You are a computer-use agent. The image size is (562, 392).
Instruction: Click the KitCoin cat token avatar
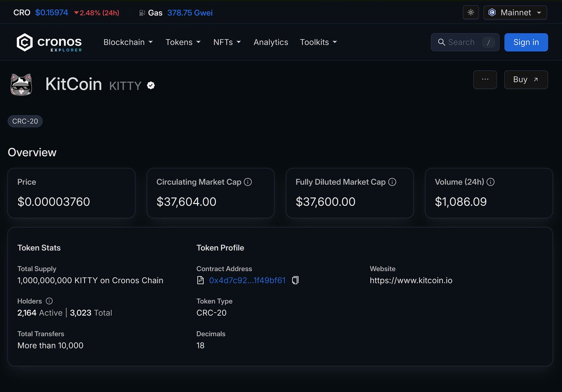(x=21, y=85)
